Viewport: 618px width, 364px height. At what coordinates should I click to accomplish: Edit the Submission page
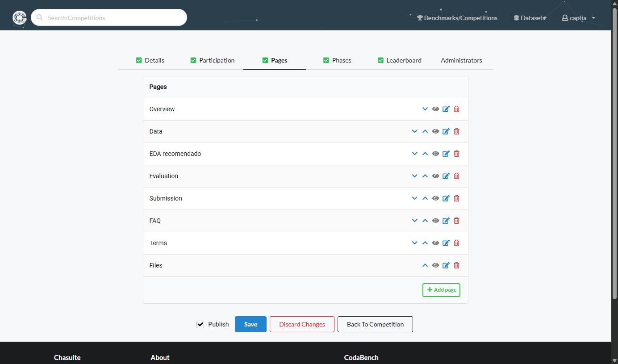(x=446, y=198)
